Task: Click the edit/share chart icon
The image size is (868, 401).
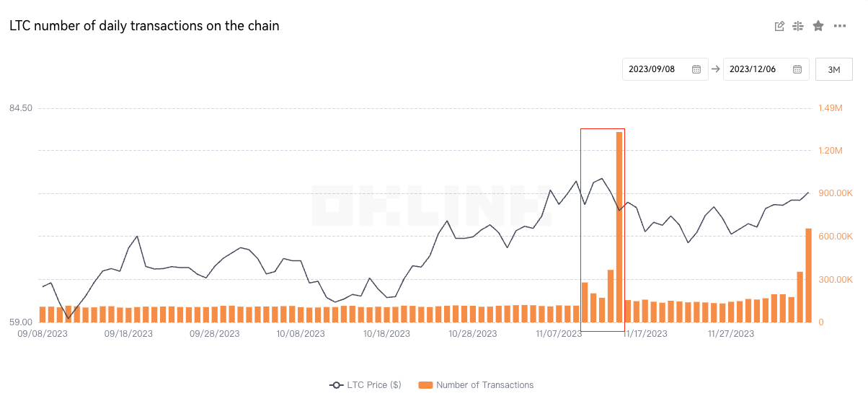Action: pyautogui.click(x=779, y=26)
